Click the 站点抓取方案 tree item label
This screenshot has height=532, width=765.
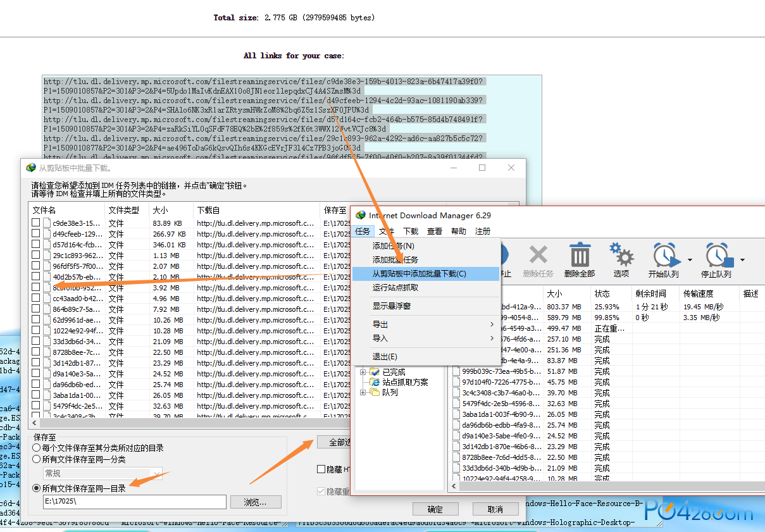pos(405,382)
